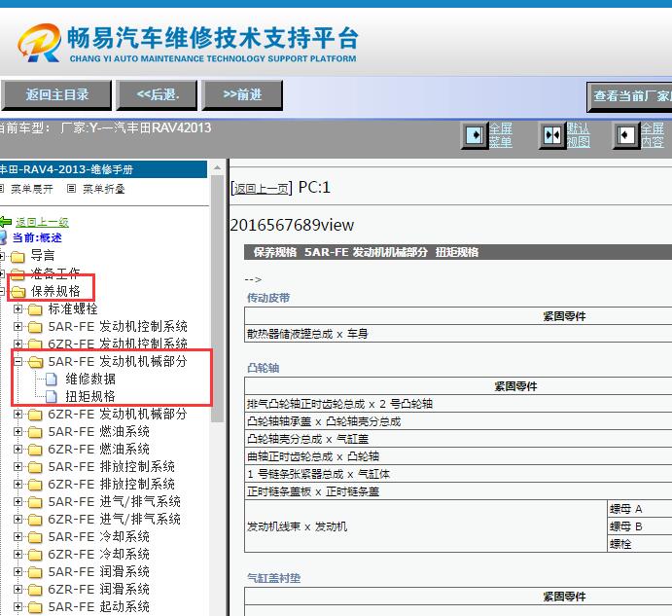Expand 5AR-FE 发动机控制系统 node
The image size is (672, 616).
pos(18,326)
